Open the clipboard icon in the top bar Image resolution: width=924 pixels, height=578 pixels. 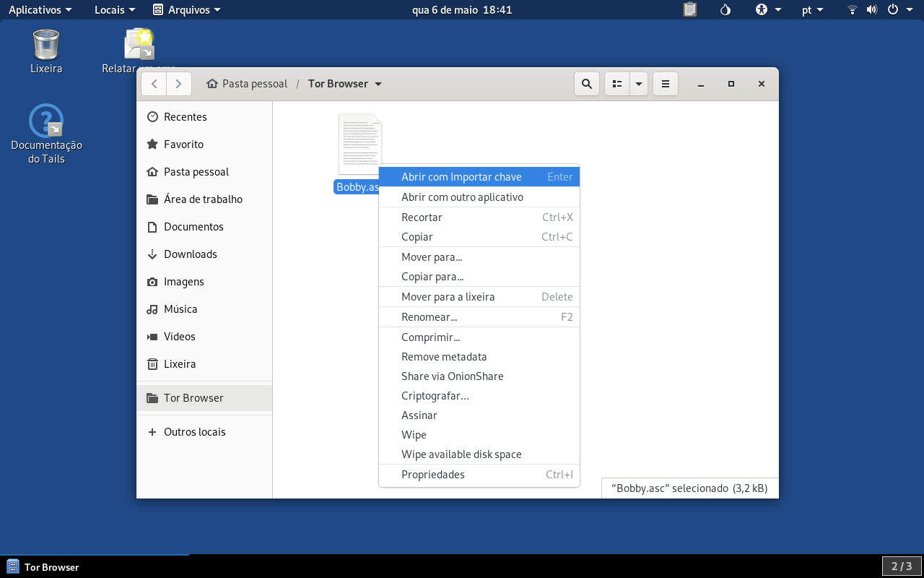(690, 9)
